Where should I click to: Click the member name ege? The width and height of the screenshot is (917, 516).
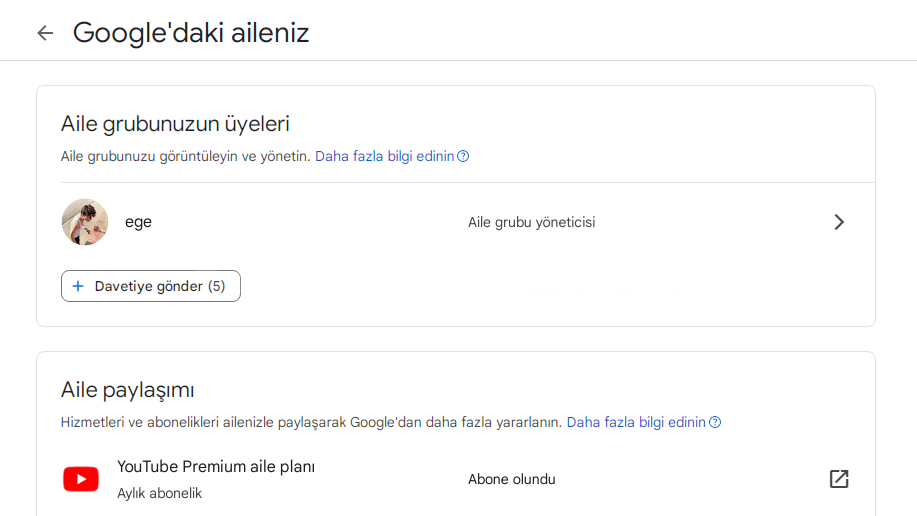(x=138, y=222)
